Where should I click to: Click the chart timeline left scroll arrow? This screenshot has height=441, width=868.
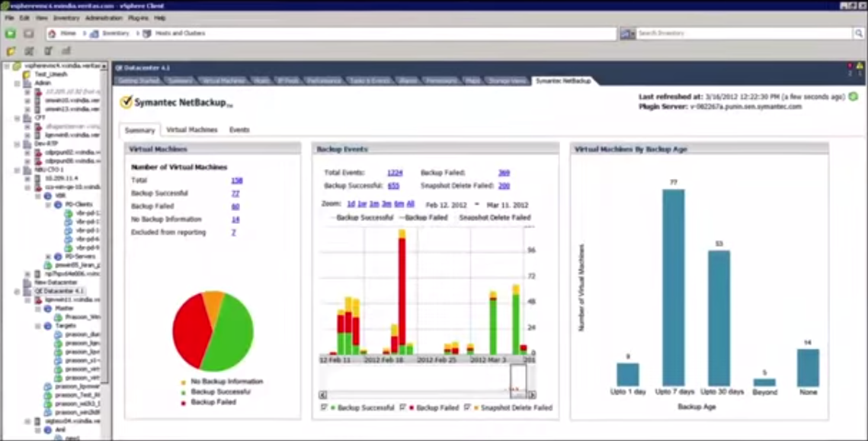(322, 395)
